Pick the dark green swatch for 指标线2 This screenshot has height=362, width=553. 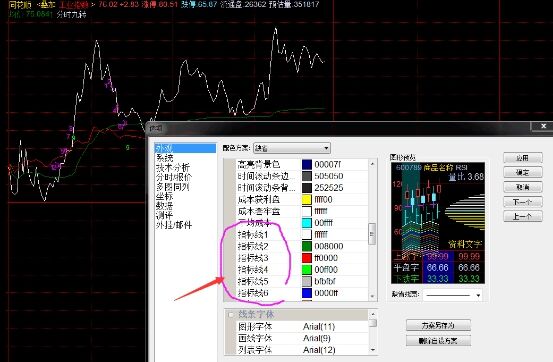click(307, 246)
